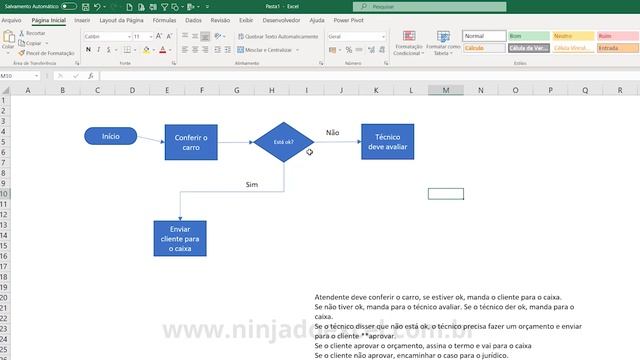Click the New document icon in title bar
This screenshot has height=360, width=640.
click(129, 7)
